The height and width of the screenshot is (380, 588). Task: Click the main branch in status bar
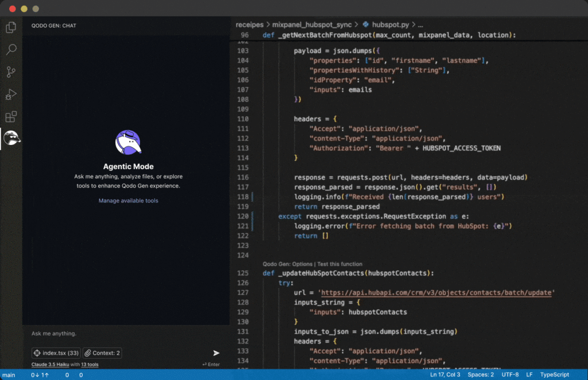[9, 375]
